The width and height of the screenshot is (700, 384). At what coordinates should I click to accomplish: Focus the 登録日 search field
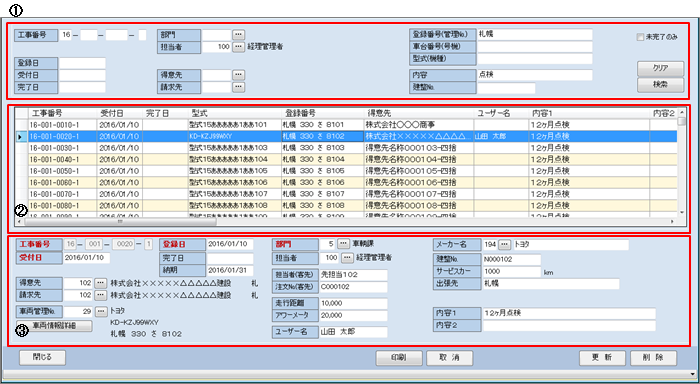(x=83, y=63)
